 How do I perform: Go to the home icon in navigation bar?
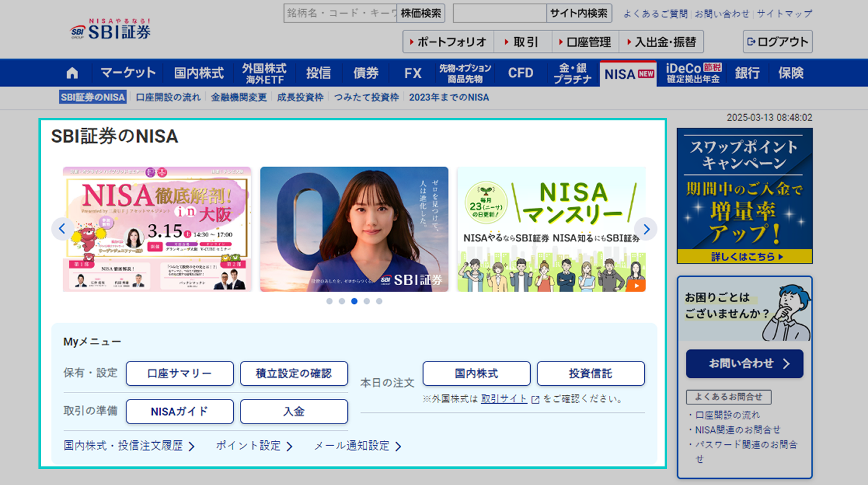click(73, 73)
